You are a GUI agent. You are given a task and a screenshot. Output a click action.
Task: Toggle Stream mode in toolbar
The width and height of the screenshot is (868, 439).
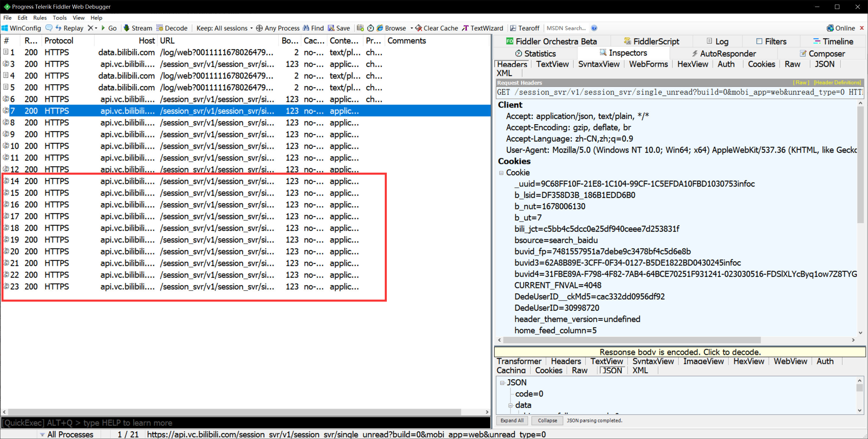click(138, 28)
